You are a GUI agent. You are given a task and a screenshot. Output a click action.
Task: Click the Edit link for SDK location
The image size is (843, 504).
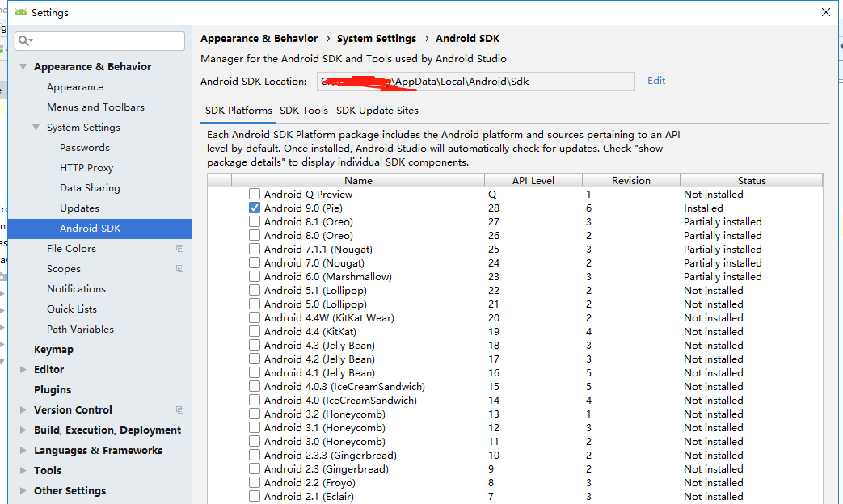(x=655, y=81)
